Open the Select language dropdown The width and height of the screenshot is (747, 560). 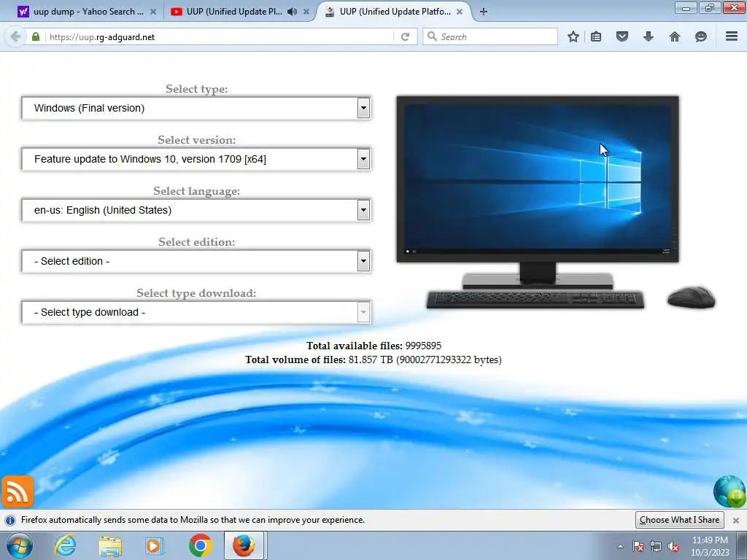(x=196, y=210)
